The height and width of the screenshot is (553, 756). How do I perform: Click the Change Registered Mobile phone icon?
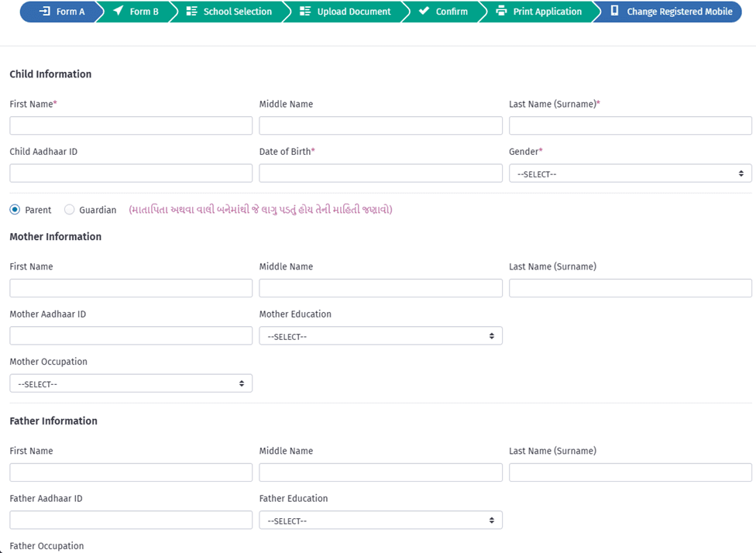614,12
